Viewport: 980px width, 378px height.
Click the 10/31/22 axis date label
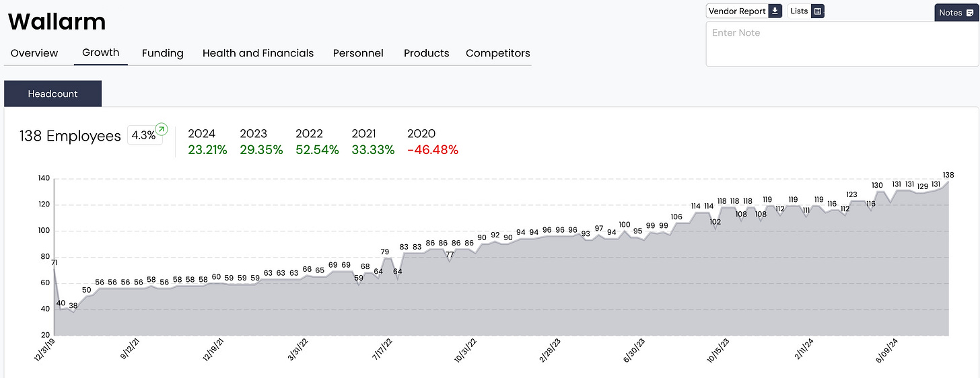click(465, 351)
